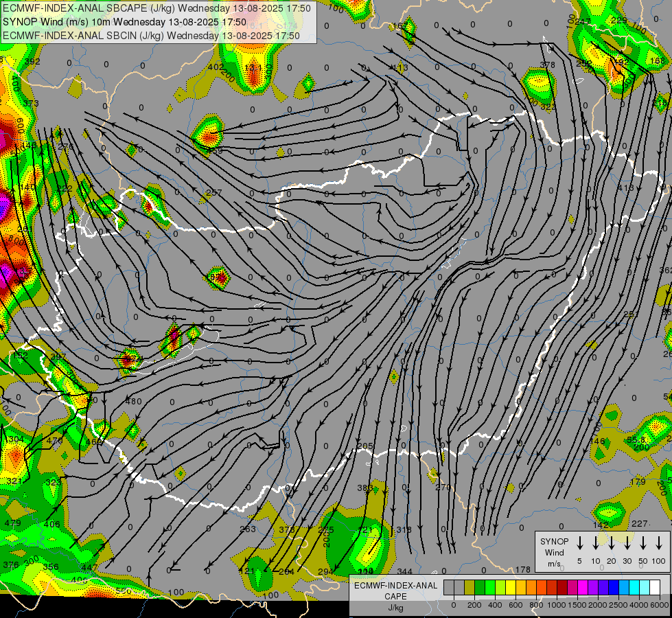The image size is (672, 618).
Task: Click the map value 205
Action: point(364,446)
